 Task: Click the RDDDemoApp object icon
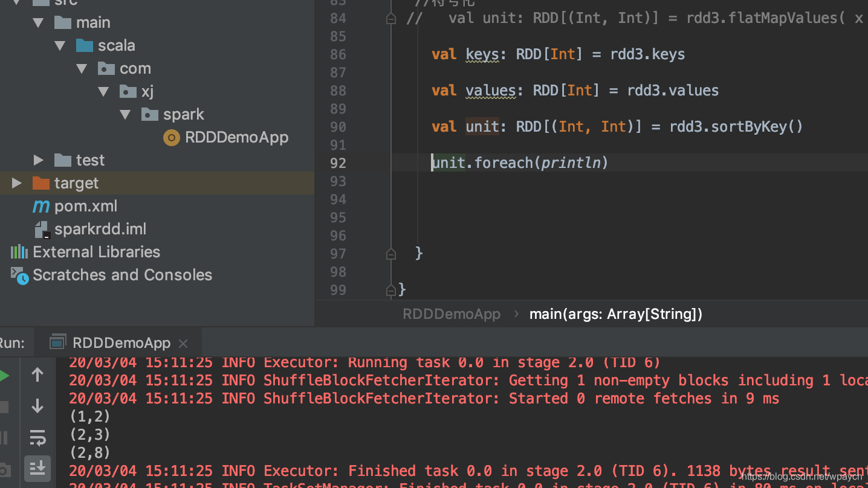point(172,138)
